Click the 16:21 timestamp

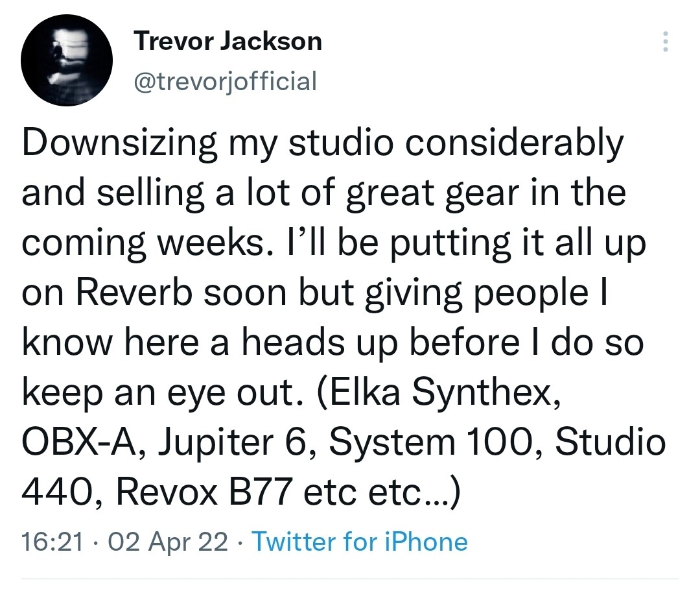[x=52, y=542]
